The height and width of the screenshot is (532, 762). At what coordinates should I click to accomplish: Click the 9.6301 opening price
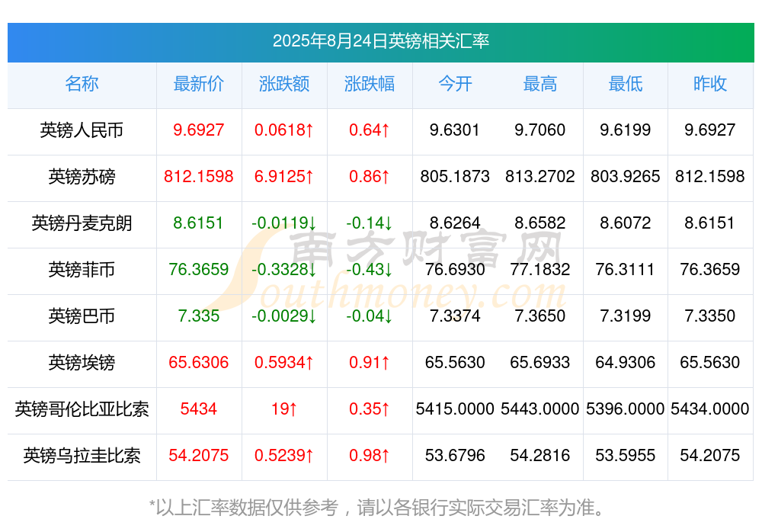click(455, 130)
